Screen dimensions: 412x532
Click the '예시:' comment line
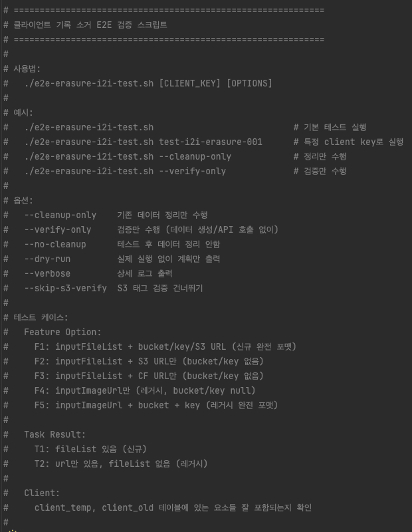[23, 113]
